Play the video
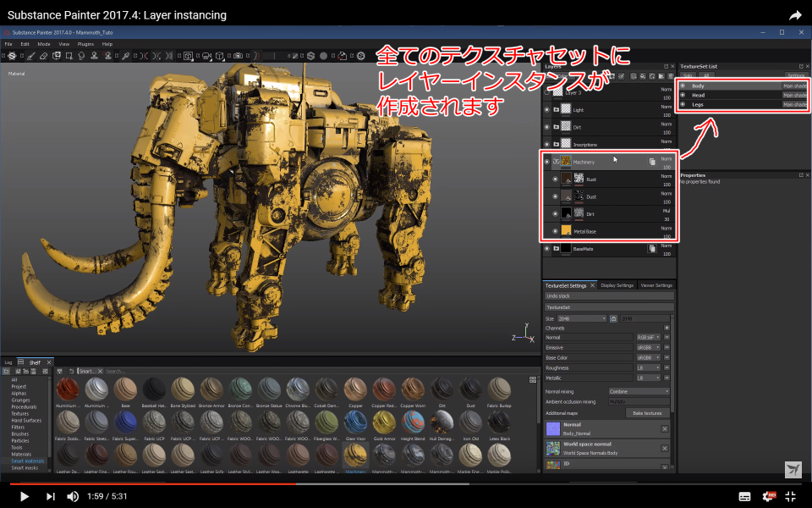The height and width of the screenshot is (508, 812). click(x=24, y=496)
